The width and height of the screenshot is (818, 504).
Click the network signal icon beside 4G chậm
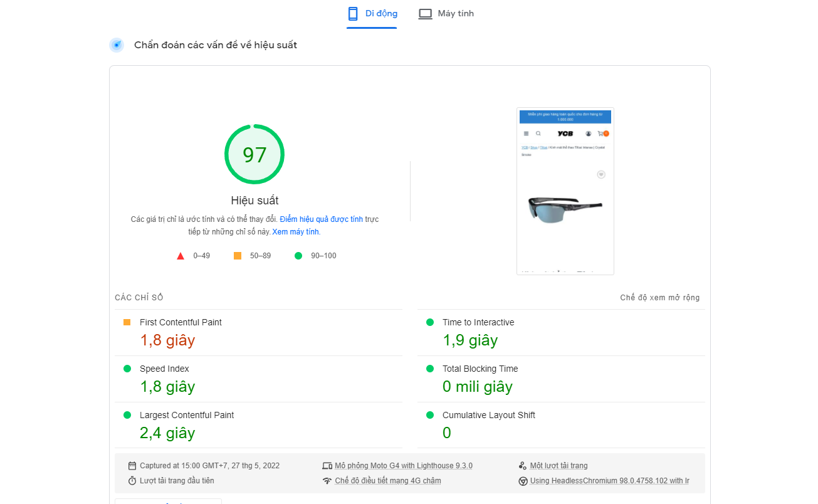click(x=327, y=481)
